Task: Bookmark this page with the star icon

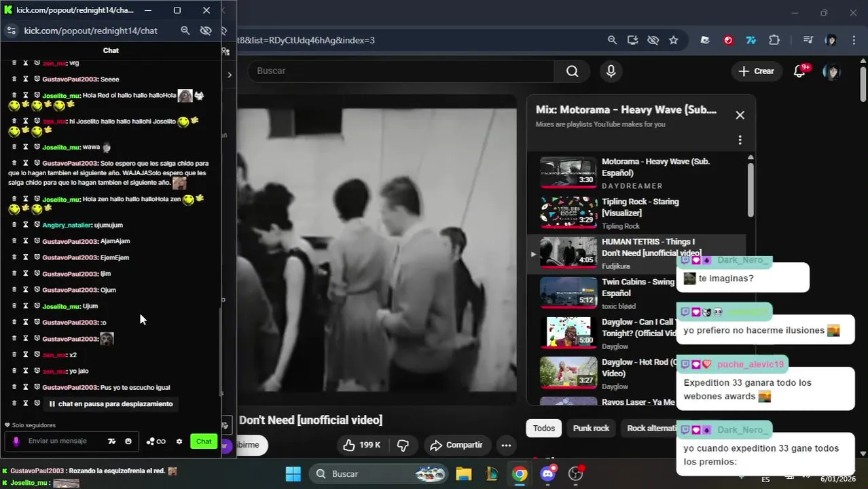Action: [673, 40]
